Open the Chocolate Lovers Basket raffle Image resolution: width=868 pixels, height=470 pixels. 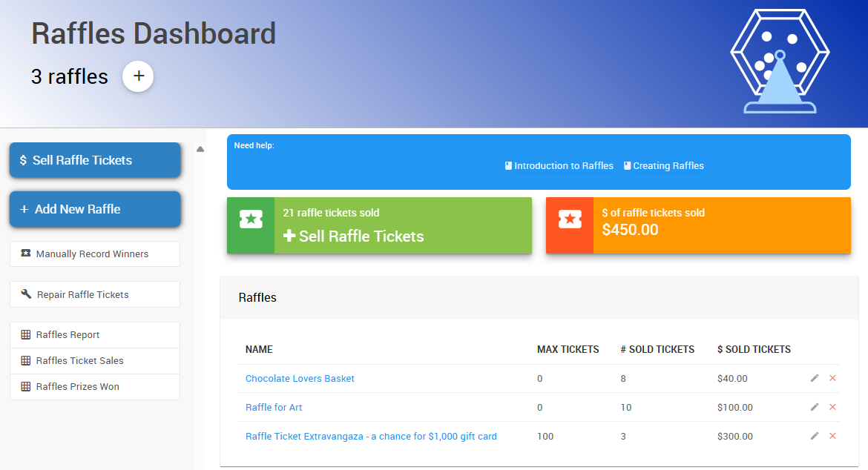(300, 378)
